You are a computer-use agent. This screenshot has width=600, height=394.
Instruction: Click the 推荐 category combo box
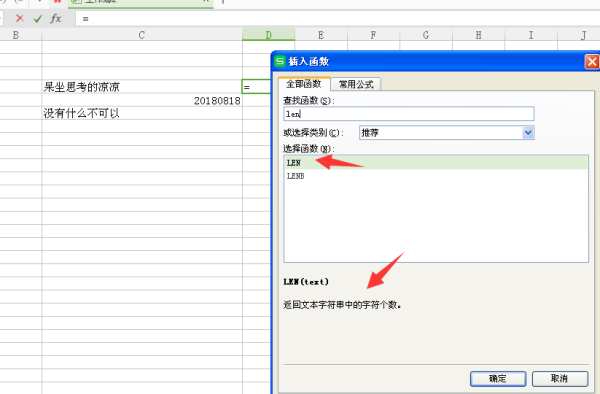(446, 133)
